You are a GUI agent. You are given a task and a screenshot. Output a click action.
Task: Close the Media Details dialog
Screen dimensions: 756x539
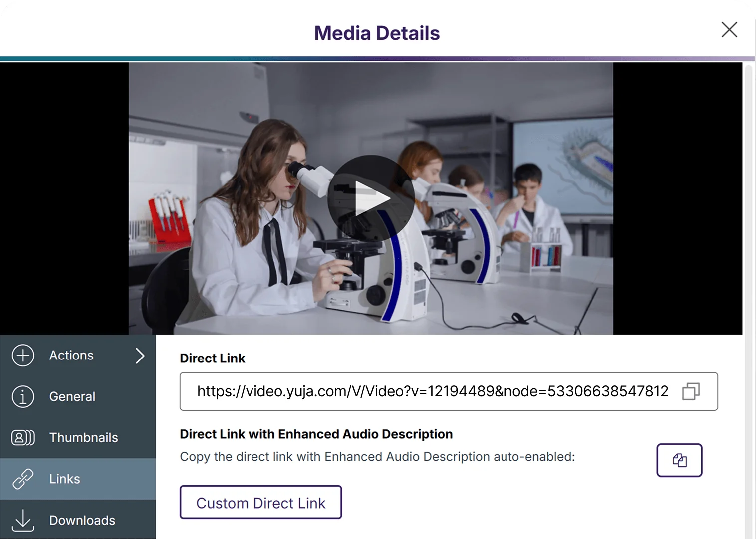(x=729, y=30)
